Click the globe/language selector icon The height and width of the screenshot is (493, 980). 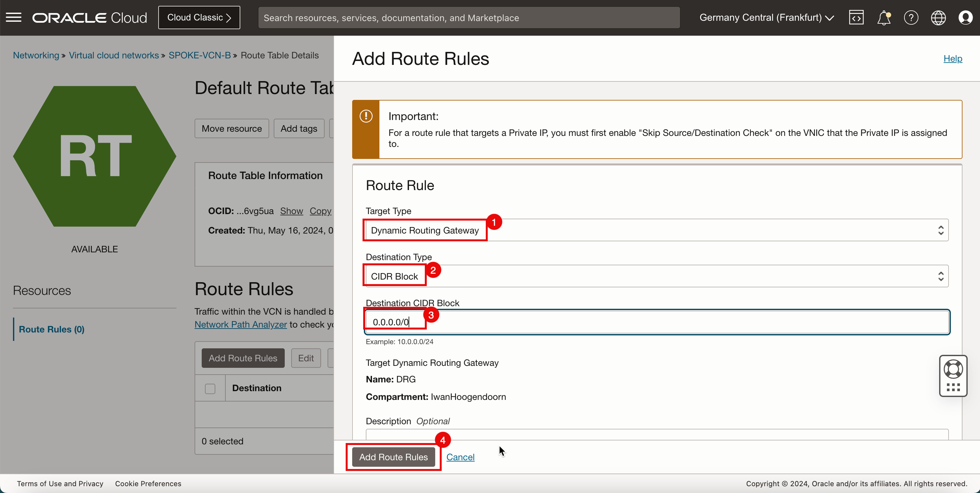click(938, 18)
